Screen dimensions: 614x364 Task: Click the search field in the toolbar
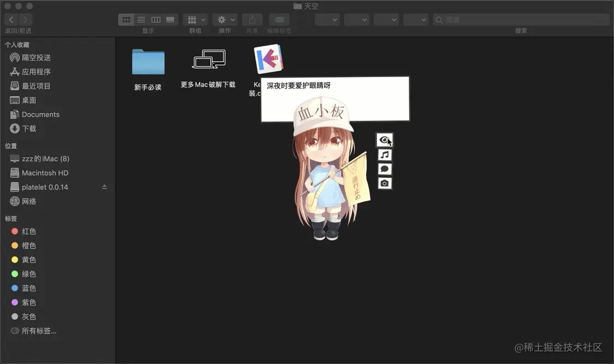click(521, 20)
